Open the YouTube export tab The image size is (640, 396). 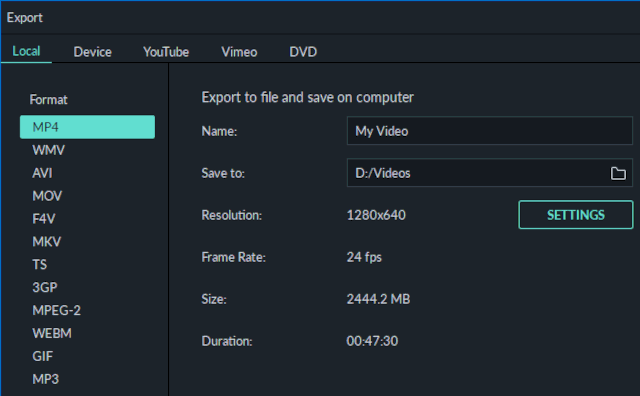pyautogui.click(x=166, y=52)
